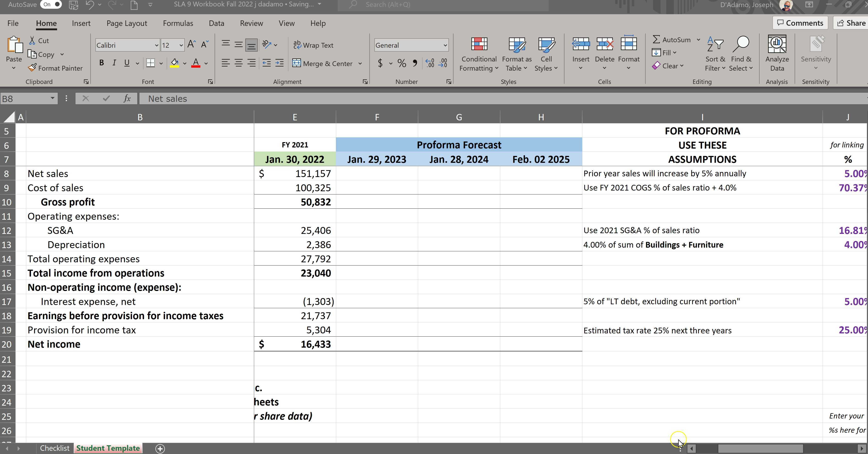868x454 pixels.
Task: Open the Comments pane
Action: click(x=800, y=22)
